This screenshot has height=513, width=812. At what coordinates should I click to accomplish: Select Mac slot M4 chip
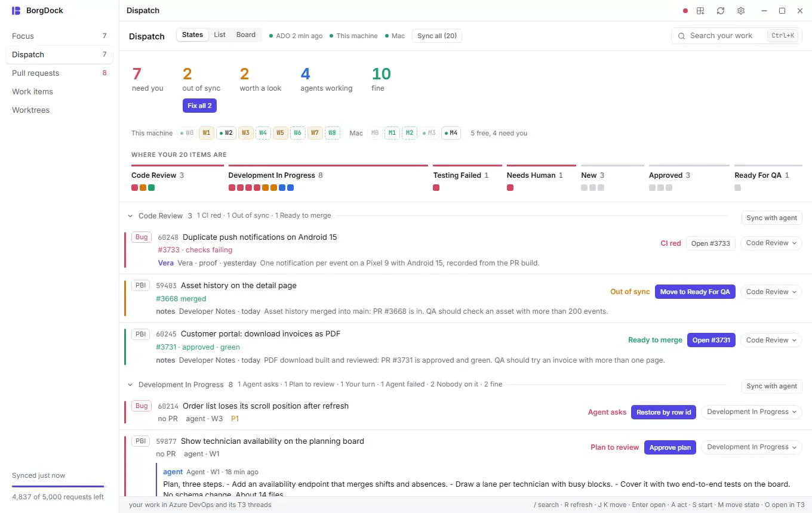(451, 133)
